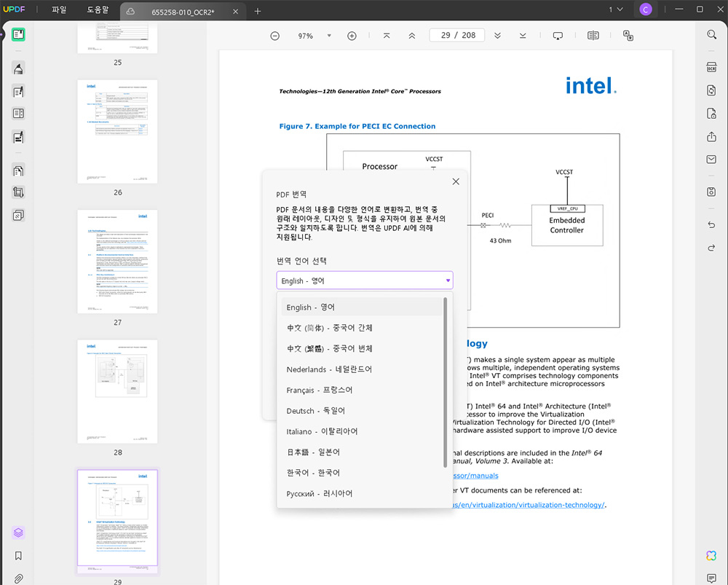
Task: Open the Convert PDF tool
Action: (x=711, y=90)
